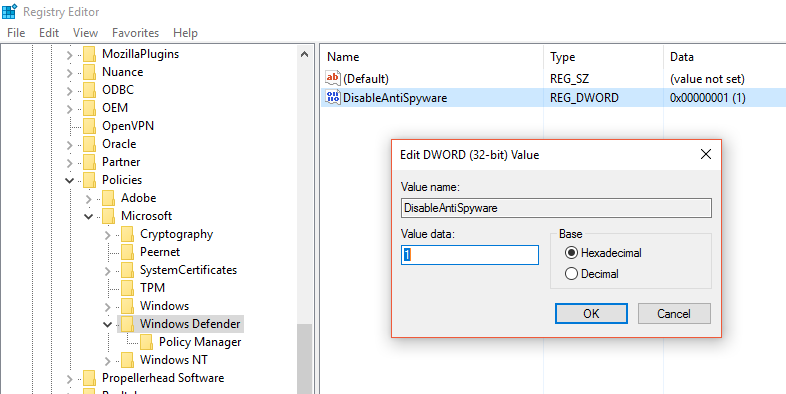
Task: Click the SystemCertificates folder icon
Action: (x=127, y=271)
